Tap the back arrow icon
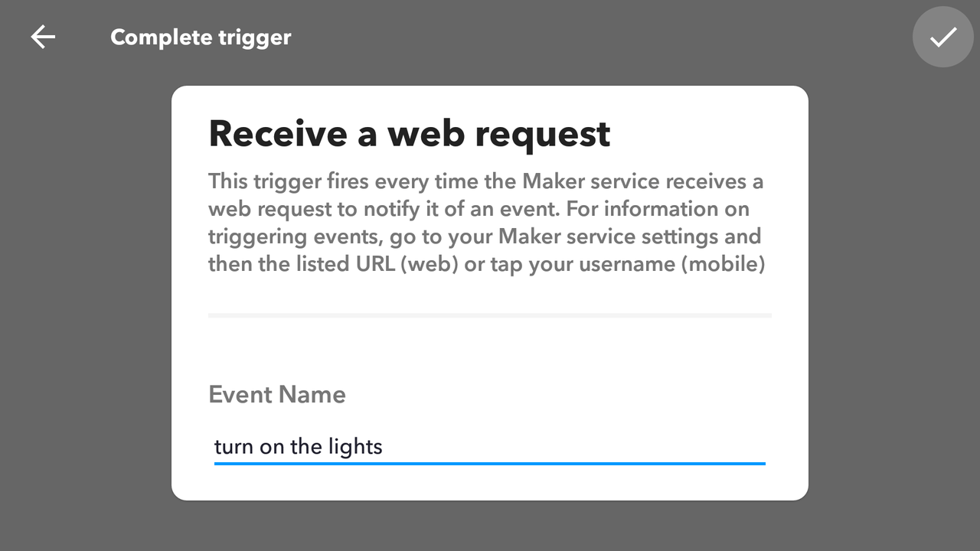The height and width of the screenshot is (551, 980). 43,37
